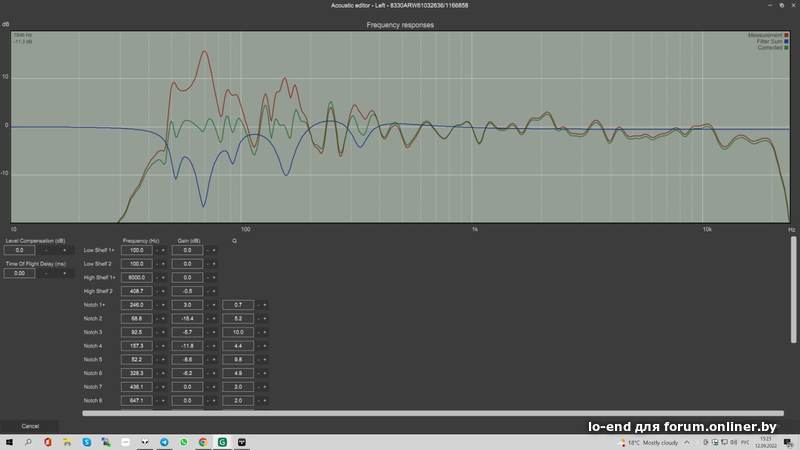The height and width of the screenshot is (450, 800).
Task: Edit High Shelf 2 gain field
Action: point(187,291)
